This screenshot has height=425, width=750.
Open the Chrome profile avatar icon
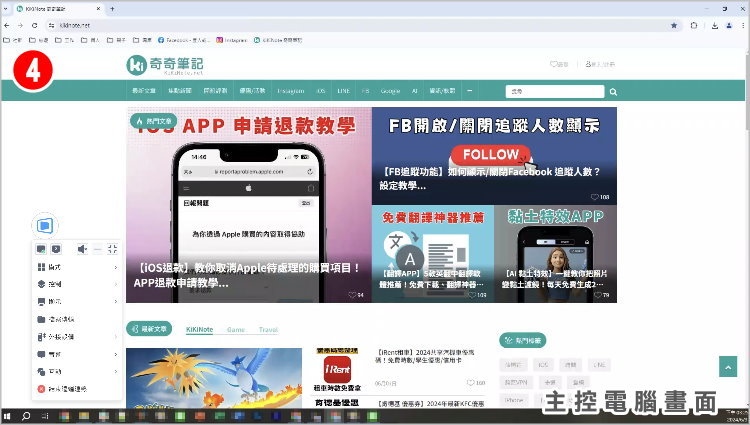click(729, 25)
